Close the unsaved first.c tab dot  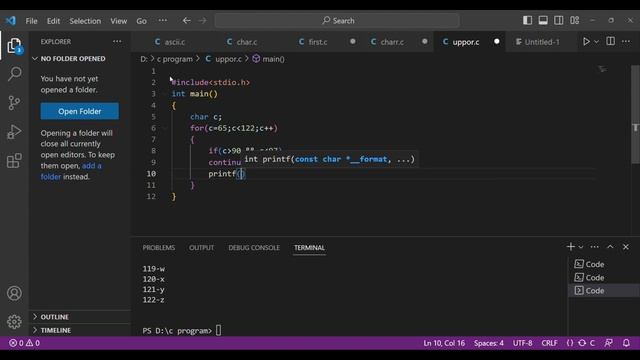pos(353,41)
